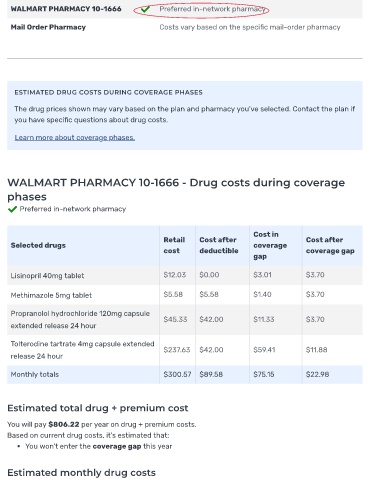Click the Retail cost column header
This screenshot has height=480, width=370.
tap(174, 245)
